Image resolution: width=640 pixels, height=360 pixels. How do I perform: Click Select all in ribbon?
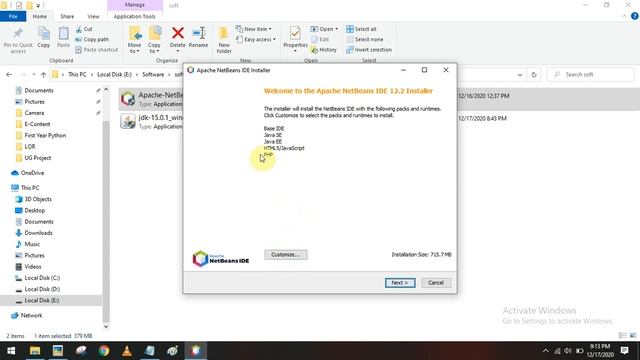point(361,29)
